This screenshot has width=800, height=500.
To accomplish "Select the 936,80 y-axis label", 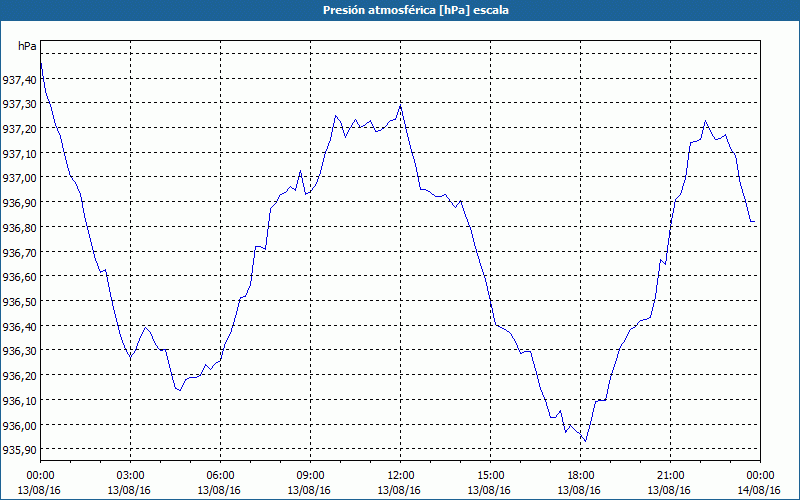I will (x=19, y=227).
